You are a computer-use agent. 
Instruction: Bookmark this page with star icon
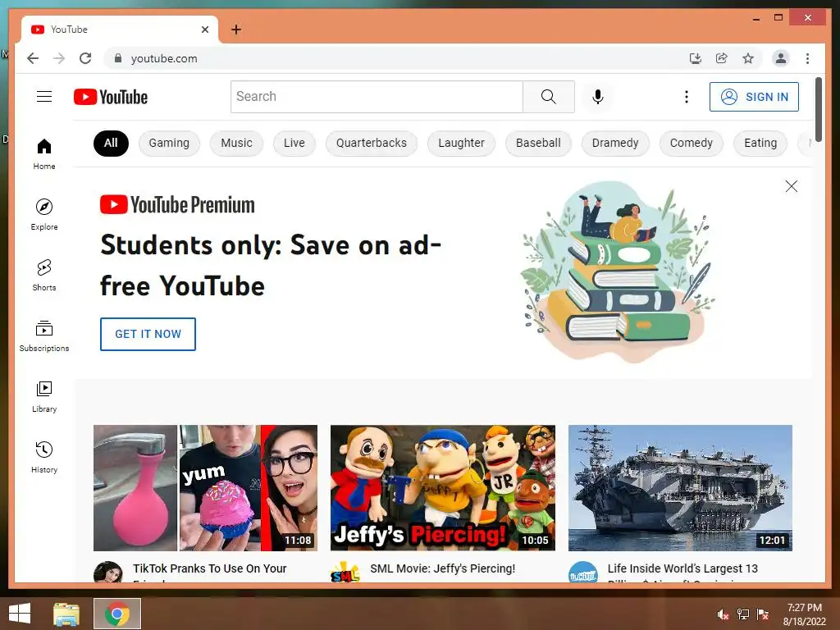click(748, 58)
